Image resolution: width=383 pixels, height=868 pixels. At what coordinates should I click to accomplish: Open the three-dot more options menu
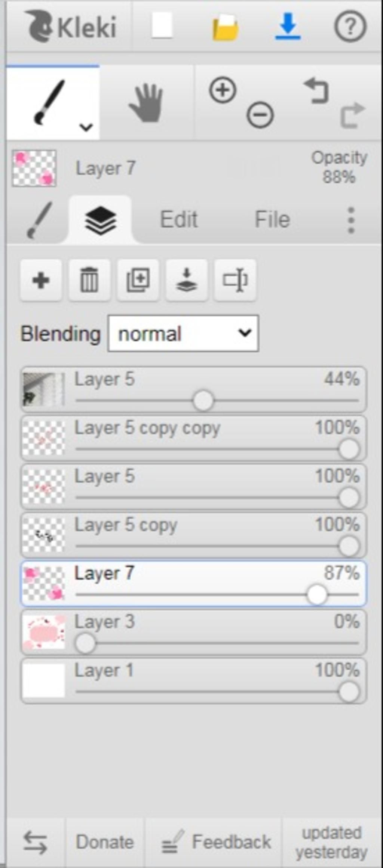pyautogui.click(x=351, y=220)
